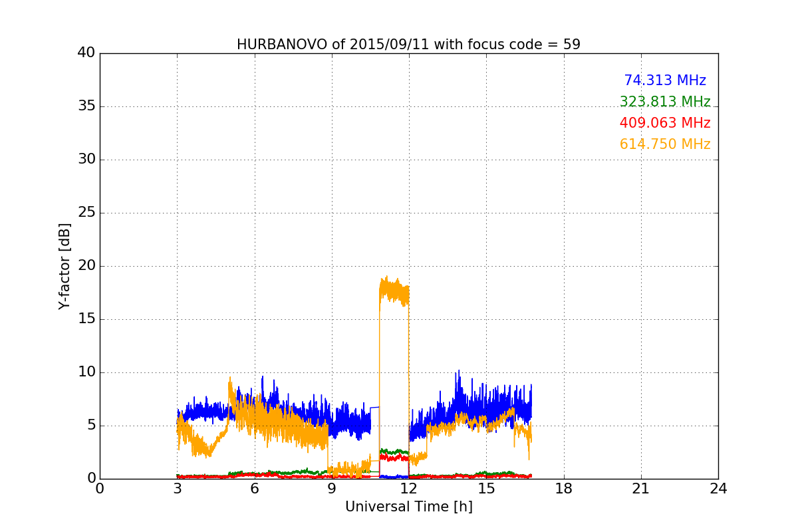Click the y-axis tick label 30
Image resolution: width=798 pixels, height=532 pixels.
[86, 160]
